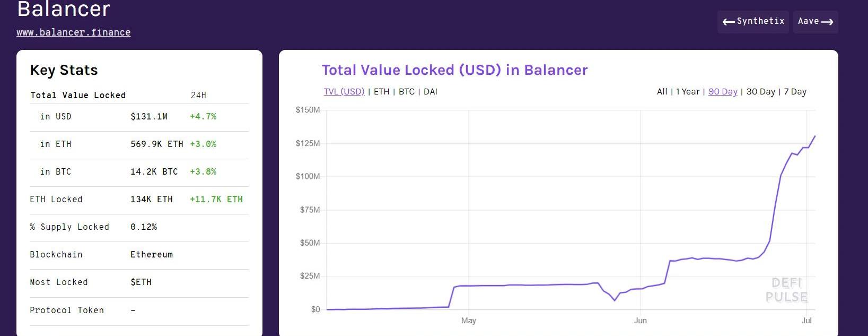This screenshot has width=868, height=336.
Task: Click the right arrow beside Aave
Action: pos(827,22)
